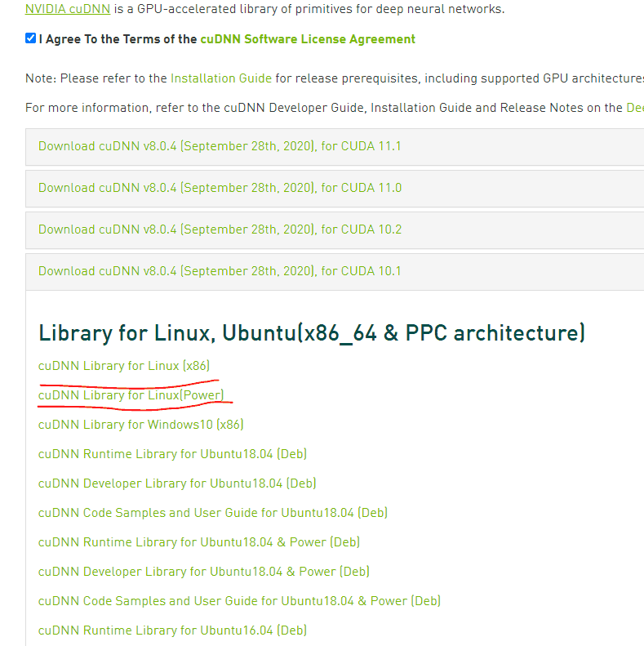Open the Installation Guide link
This screenshot has width=644, height=646.
tap(221, 78)
